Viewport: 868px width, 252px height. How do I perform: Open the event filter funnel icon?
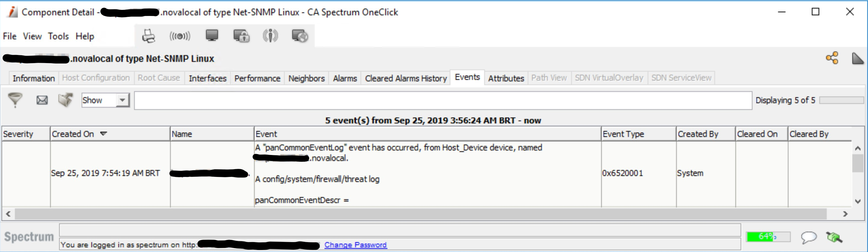tap(15, 100)
